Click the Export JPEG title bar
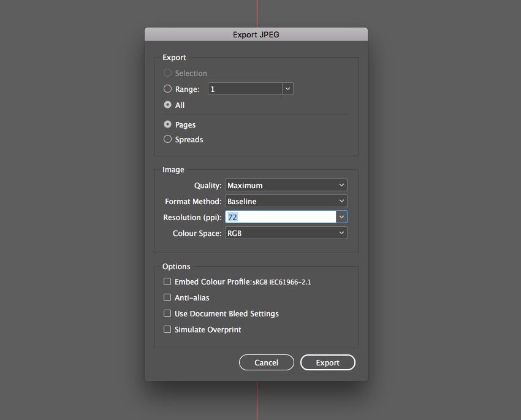This screenshot has height=420, width=521. [x=256, y=34]
